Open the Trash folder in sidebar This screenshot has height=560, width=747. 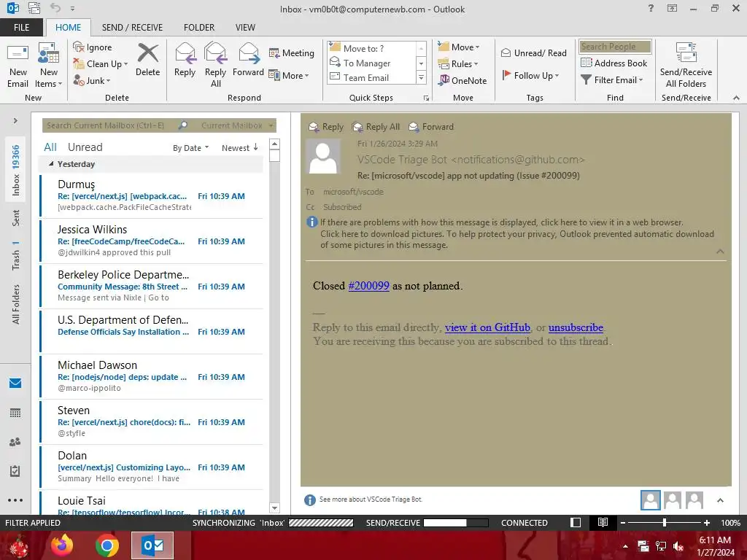coord(16,256)
